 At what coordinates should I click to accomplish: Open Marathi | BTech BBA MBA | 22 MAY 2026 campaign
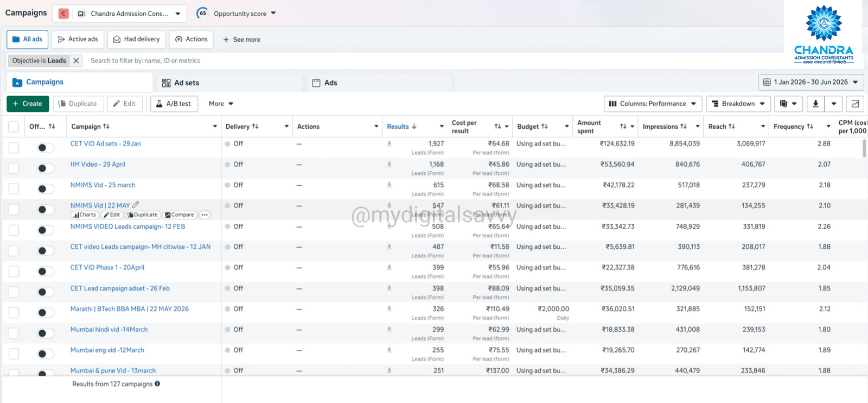pos(130,309)
